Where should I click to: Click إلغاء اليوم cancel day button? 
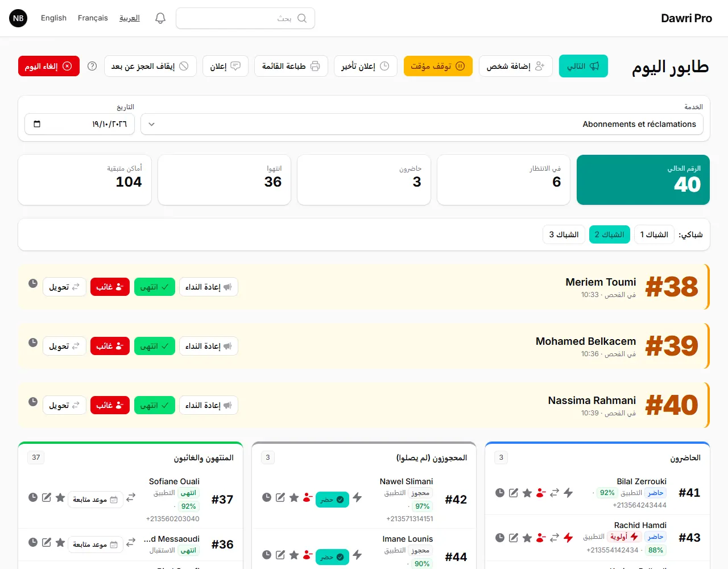pyautogui.click(x=49, y=66)
